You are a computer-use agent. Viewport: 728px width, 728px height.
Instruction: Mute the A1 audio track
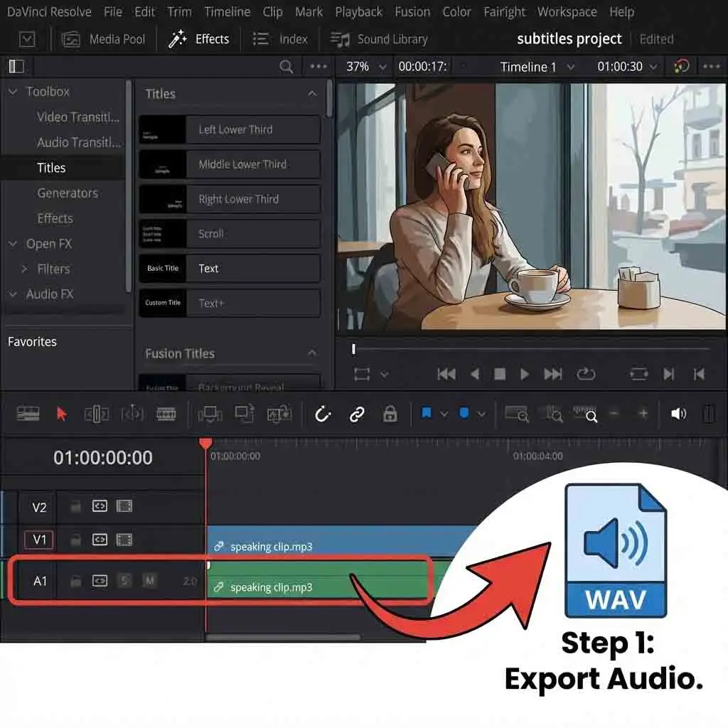click(149, 581)
